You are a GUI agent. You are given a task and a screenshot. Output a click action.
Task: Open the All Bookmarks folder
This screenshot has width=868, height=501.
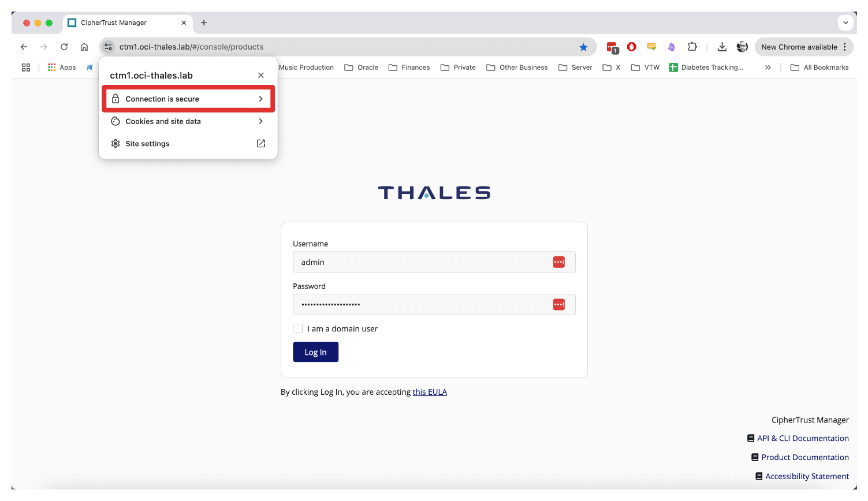[x=819, y=68]
